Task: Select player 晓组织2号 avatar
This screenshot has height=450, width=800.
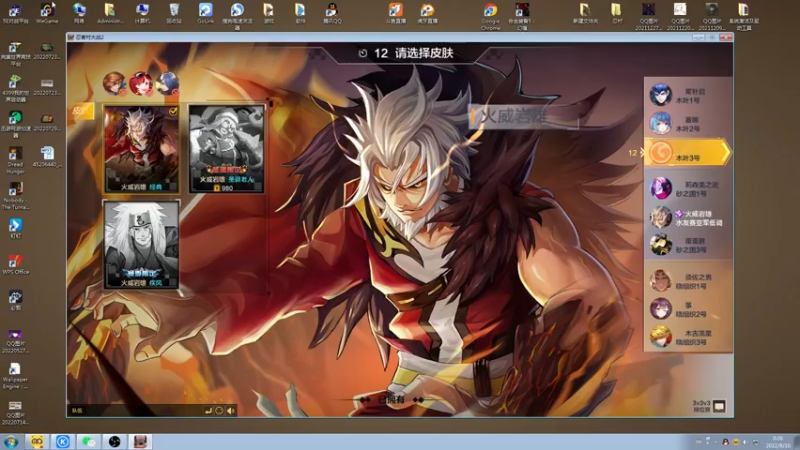Action: tap(661, 309)
